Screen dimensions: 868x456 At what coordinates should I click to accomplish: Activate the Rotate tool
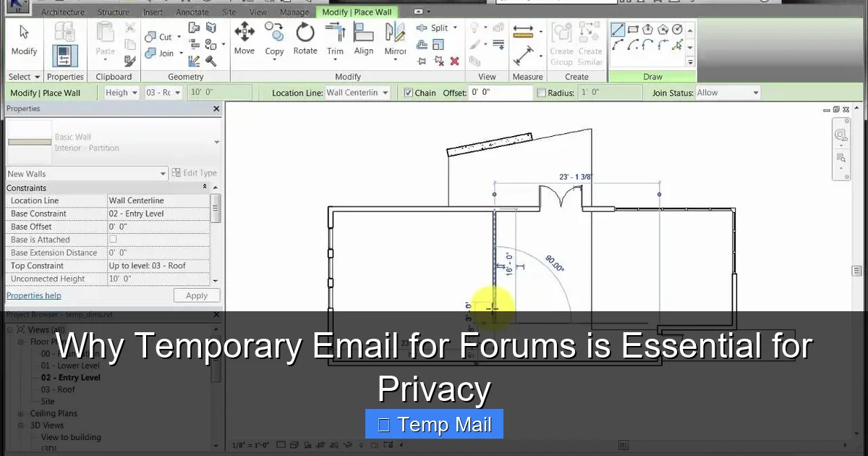coord(305,40)
